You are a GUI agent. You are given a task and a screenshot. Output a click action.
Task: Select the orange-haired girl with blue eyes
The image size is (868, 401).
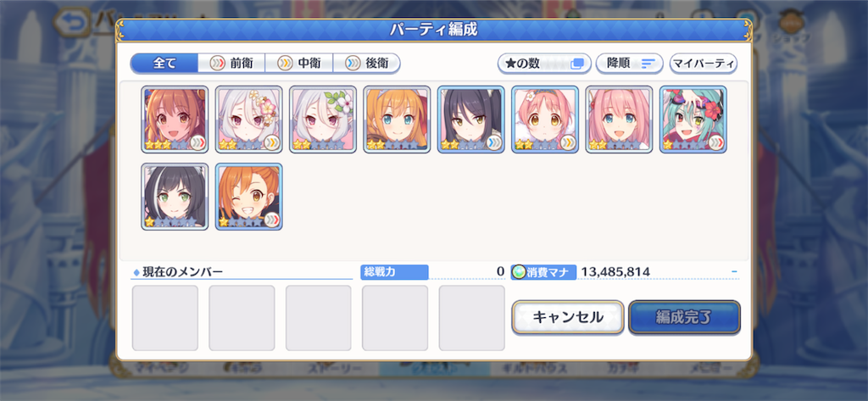tap(397, 119)
